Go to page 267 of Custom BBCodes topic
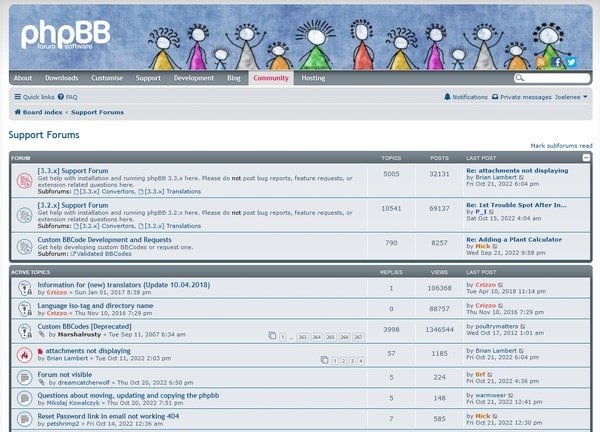600x432 pixels. coord(358,337)
